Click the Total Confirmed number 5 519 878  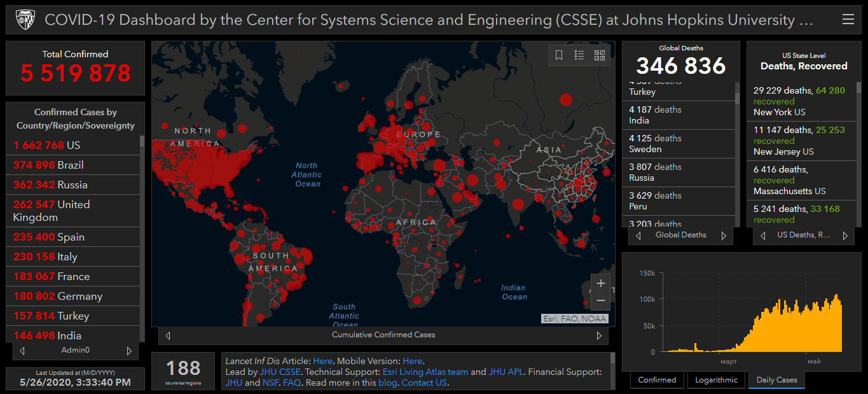pyautogui.click(x=75, y=73)
